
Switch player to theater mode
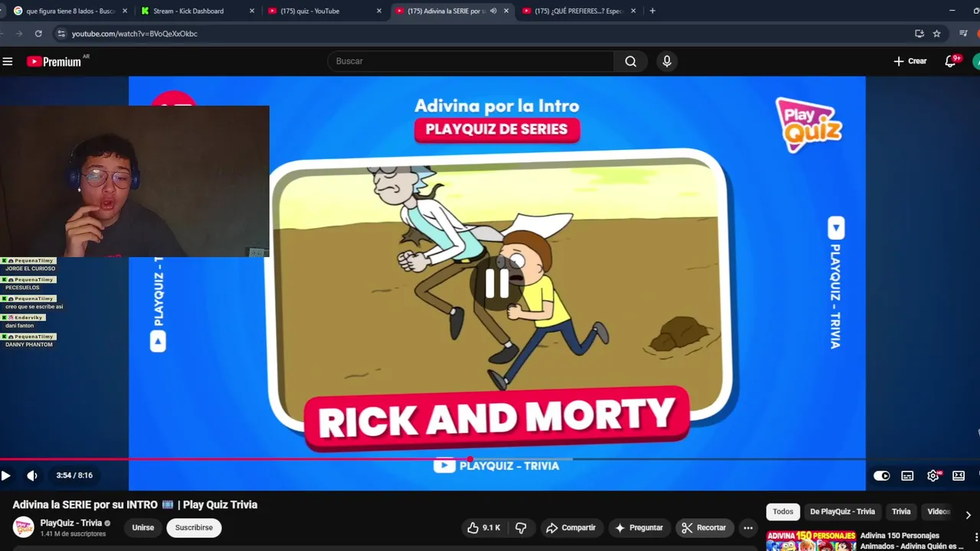click(x=959, y=475)
